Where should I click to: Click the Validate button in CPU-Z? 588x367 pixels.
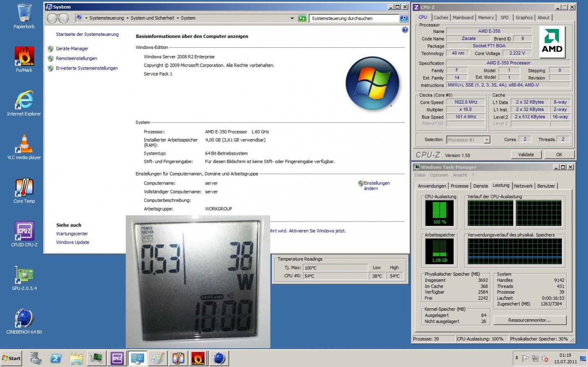[x=526, y=154]
